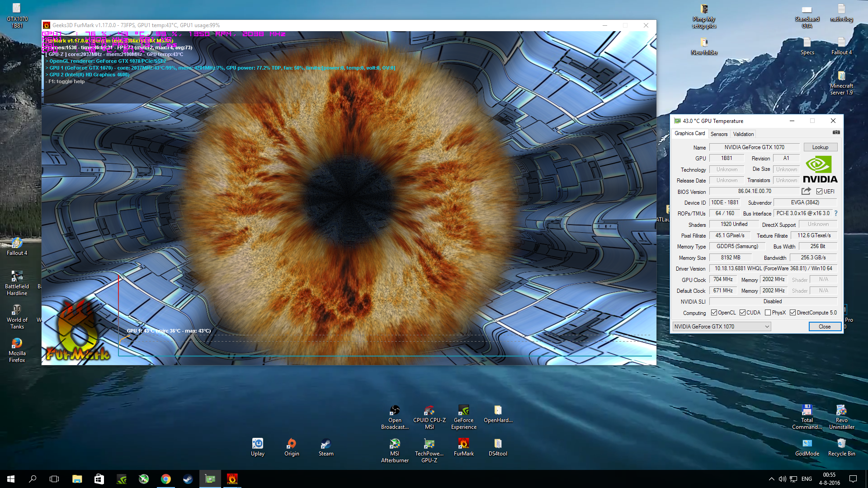Open the MSI Afterburner desktop shortcut

395,450
